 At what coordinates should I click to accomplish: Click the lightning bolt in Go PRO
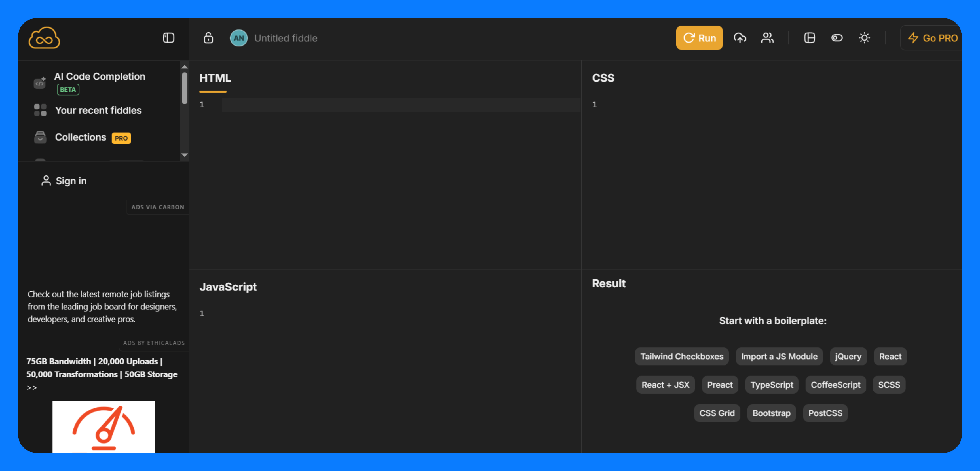click(x=913, y=38)
